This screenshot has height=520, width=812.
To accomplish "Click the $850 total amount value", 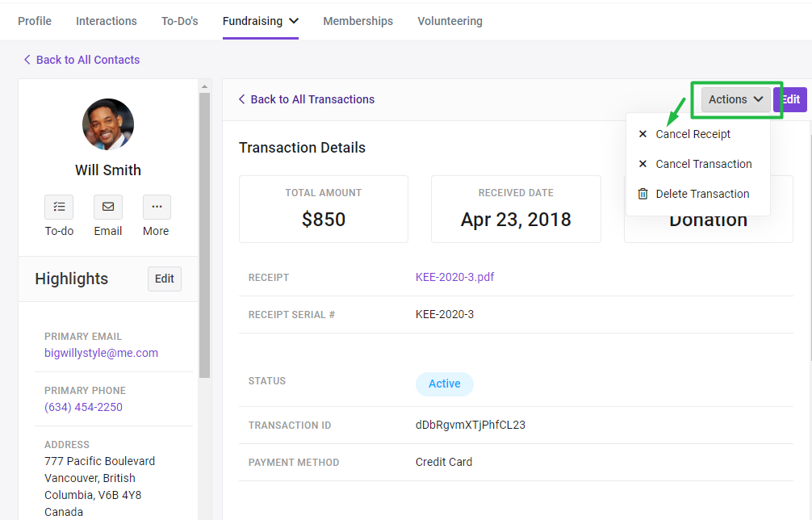I will pos(324,220).
